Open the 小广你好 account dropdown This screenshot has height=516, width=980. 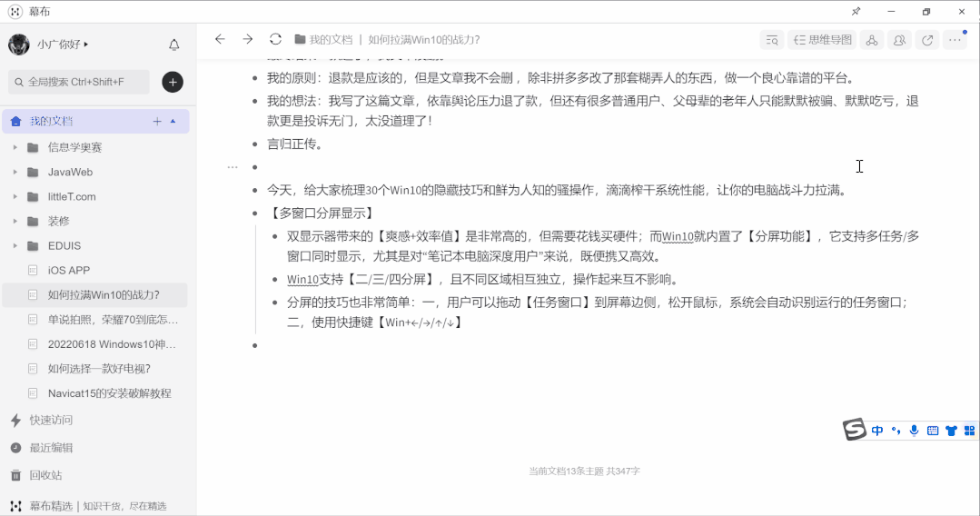tap(63, 45)
